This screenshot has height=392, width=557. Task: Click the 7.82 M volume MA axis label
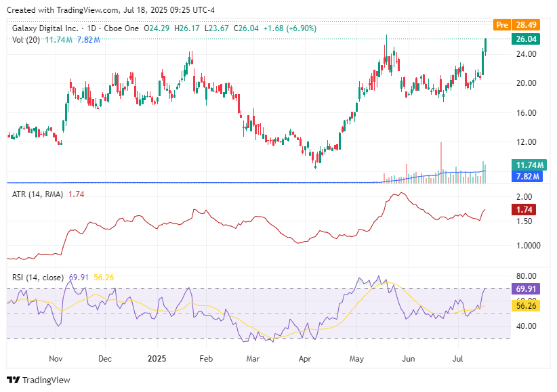click(x=527, y=177)
